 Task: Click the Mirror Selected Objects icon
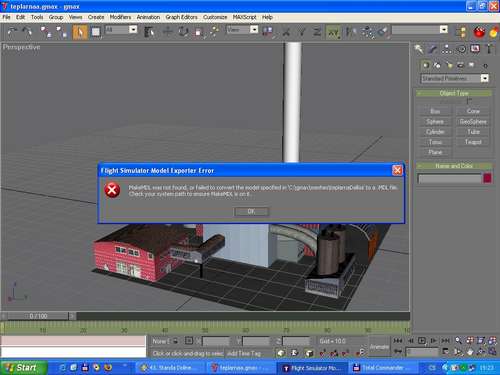tap(351, 32)
